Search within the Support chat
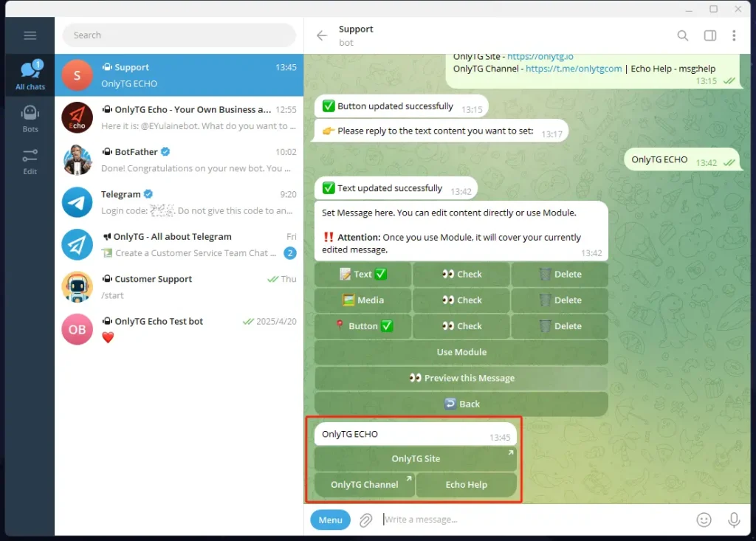The width and height of the screenshot is (756, 541). pyautogui.click(x=683, y=35)
